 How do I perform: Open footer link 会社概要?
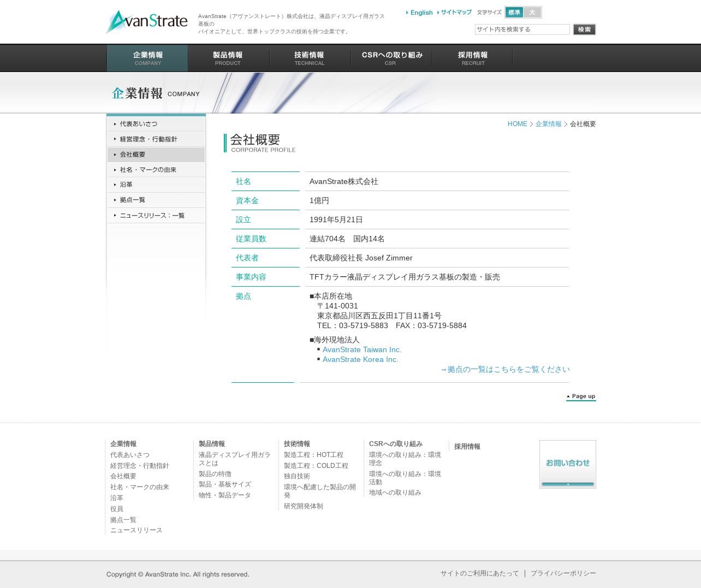(123, 476)
